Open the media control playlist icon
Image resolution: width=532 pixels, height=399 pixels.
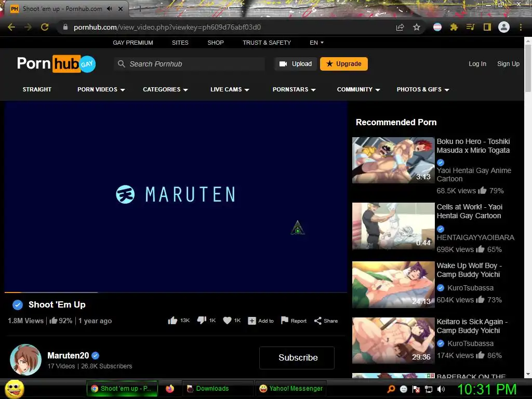pos(470,27)
